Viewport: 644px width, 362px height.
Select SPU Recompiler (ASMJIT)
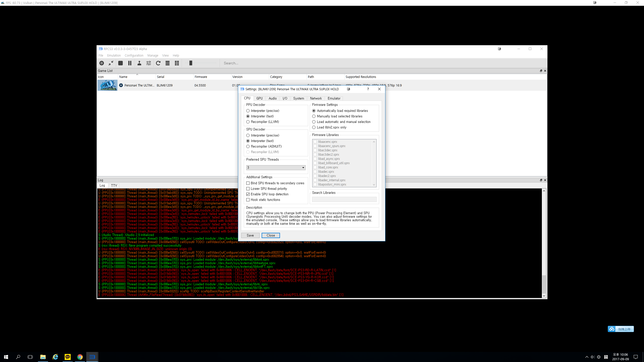point(264,147)
